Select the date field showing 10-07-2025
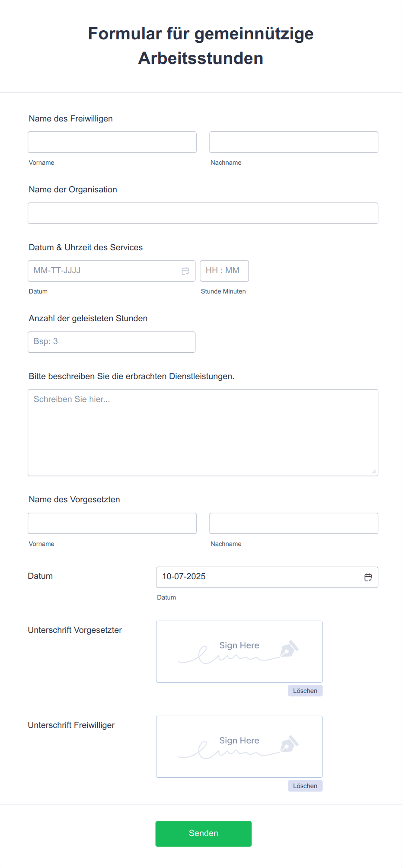This screenshot has height=868, width=402. click(267, 578)
